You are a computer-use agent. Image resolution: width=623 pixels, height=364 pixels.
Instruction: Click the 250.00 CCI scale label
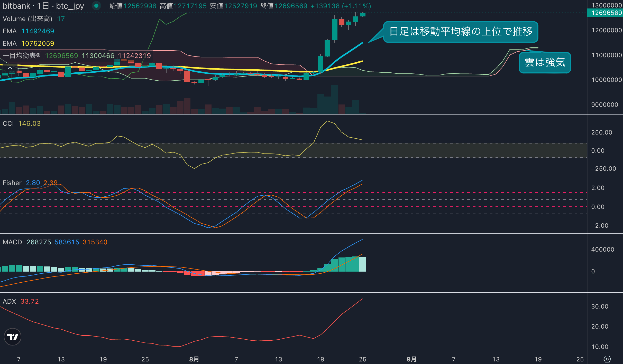pyautogui.click(x=602, y=132)
